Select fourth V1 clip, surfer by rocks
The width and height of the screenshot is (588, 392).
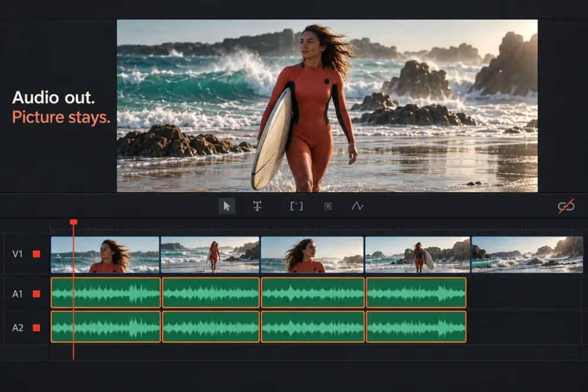[x=417, y=254]
